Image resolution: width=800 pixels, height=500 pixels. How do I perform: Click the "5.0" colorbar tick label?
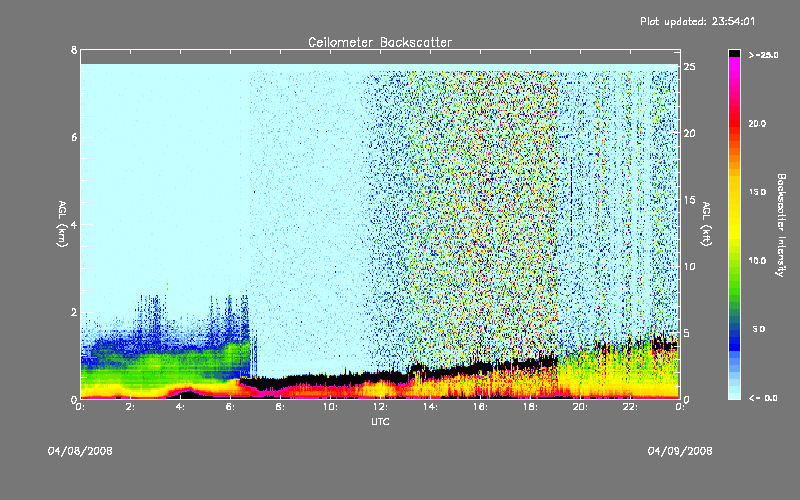click(x=759, y=329)
